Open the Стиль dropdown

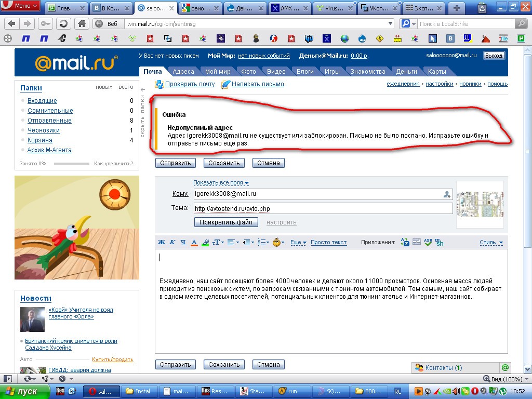(x=491, y=242)
